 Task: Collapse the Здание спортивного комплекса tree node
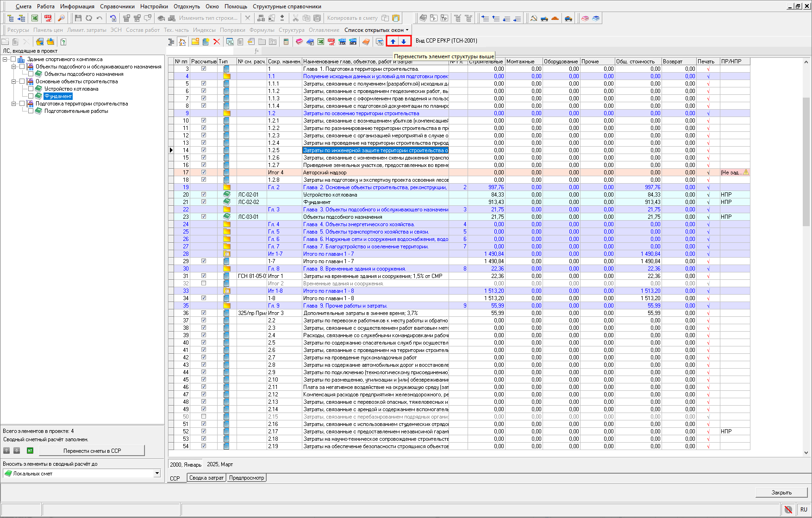(x=5, y=59)
